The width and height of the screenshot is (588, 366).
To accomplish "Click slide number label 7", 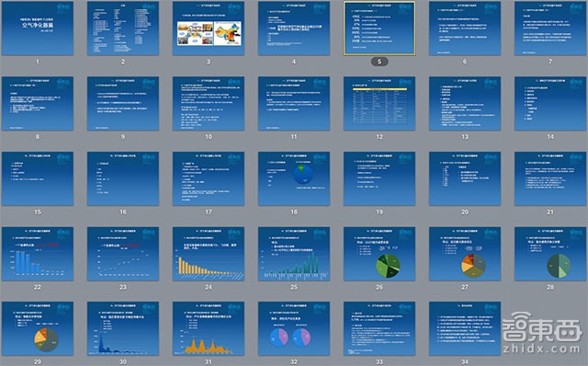I will [550, 62].
